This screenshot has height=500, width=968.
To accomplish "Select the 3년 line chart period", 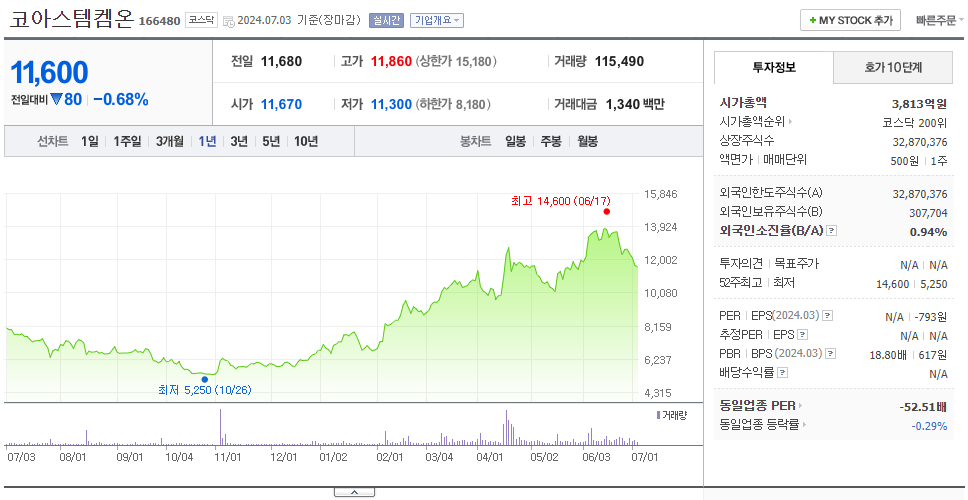I will pos(239,141).
